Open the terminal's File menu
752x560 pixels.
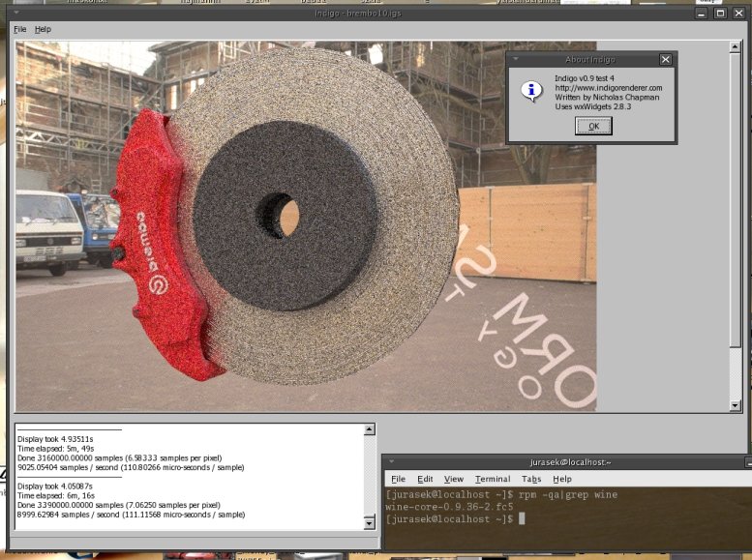[398, 479]
